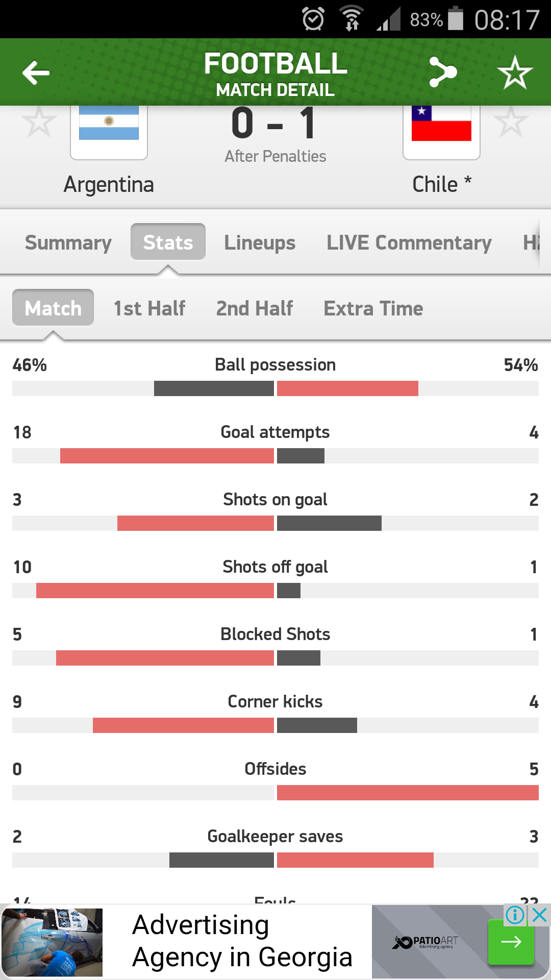Open Argentina flag team page
Screen dimensions: 551x980
[109, 129]
